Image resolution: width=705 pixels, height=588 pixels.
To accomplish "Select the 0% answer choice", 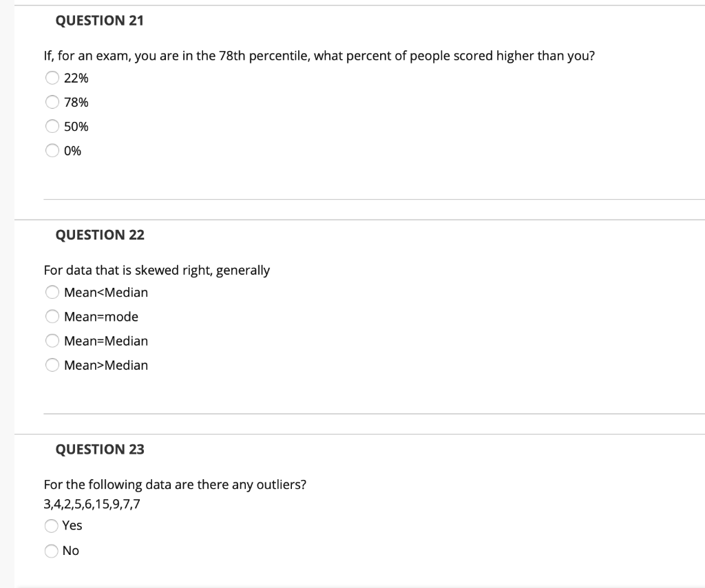I will click(52, 150).
